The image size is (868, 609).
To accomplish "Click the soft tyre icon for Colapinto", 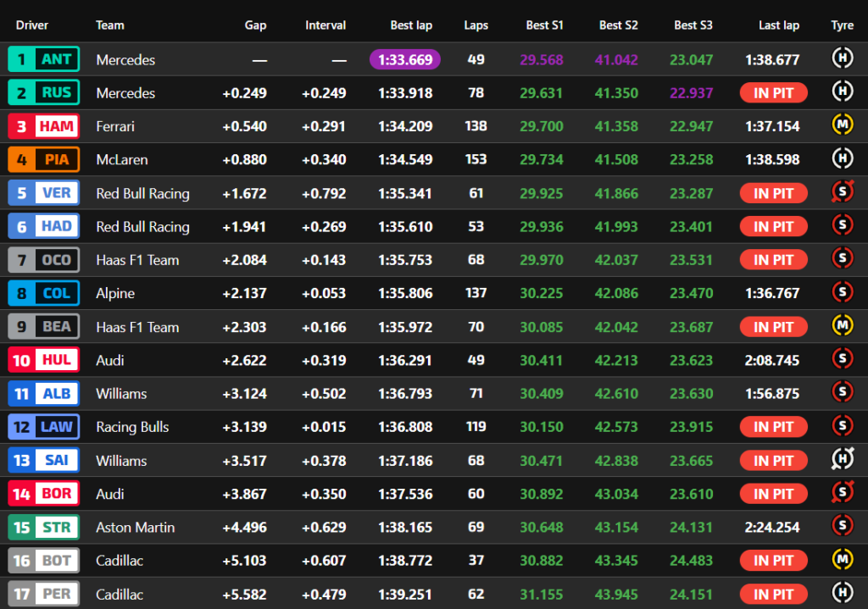I will 842,293.
